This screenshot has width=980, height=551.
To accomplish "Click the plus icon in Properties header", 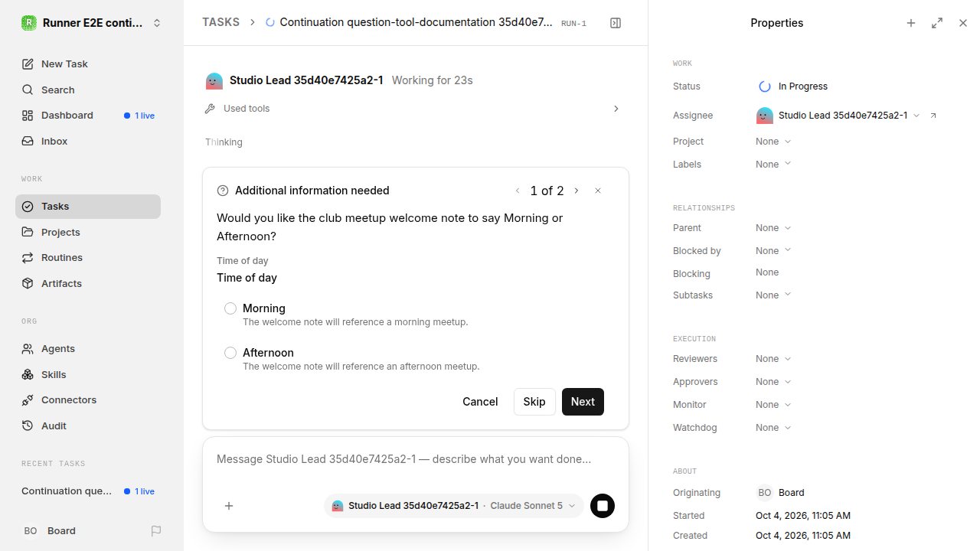I will tap(911, 23).
